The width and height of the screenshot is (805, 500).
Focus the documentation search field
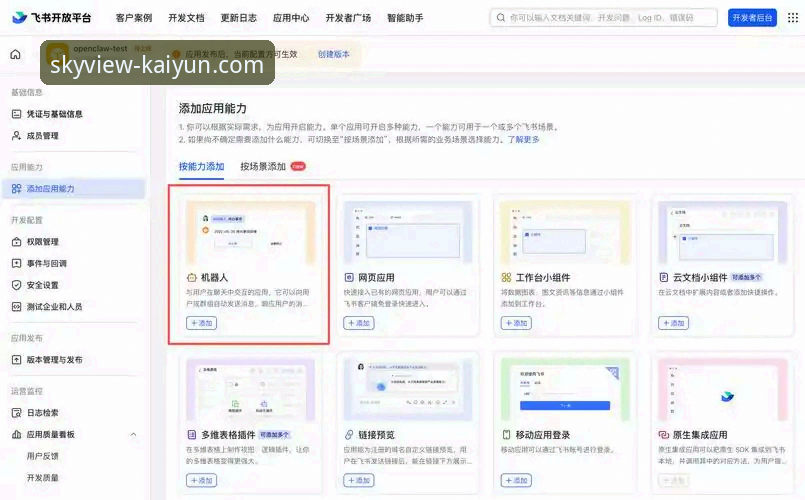pyautogui.click(x=603, y=17)
